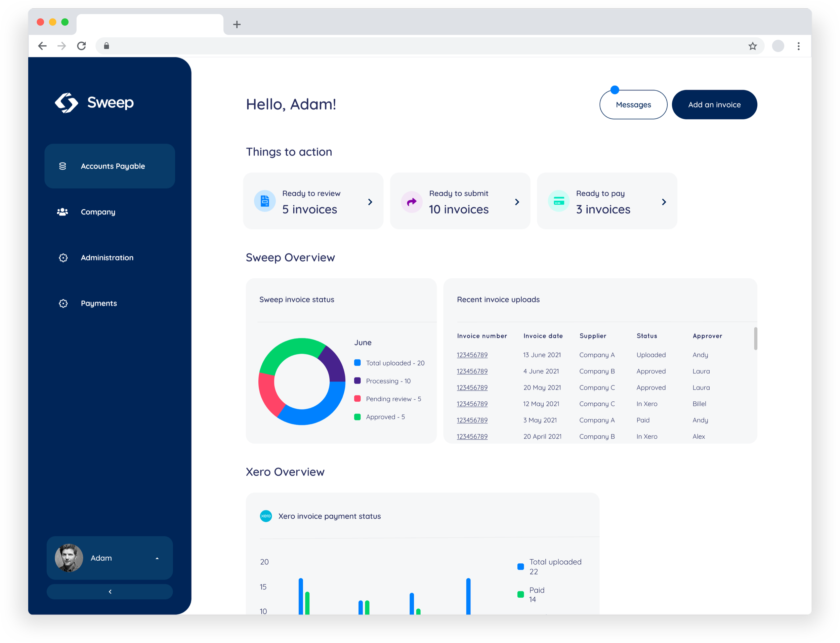Click the browser back arrow
This screenshot has width=840, height=643.
coord(42,46)
